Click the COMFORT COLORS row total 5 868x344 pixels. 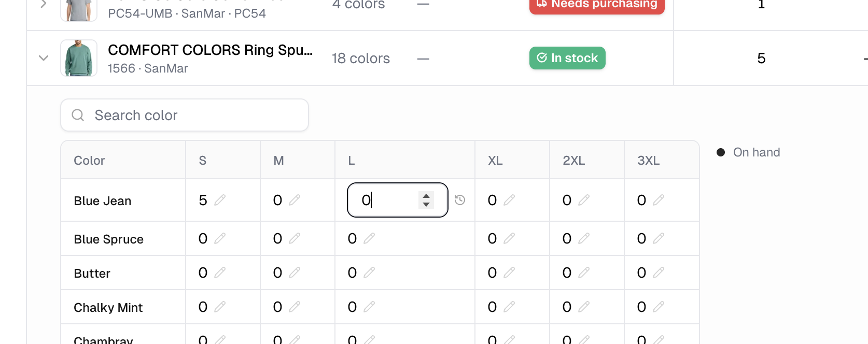(x=761, y=58)
